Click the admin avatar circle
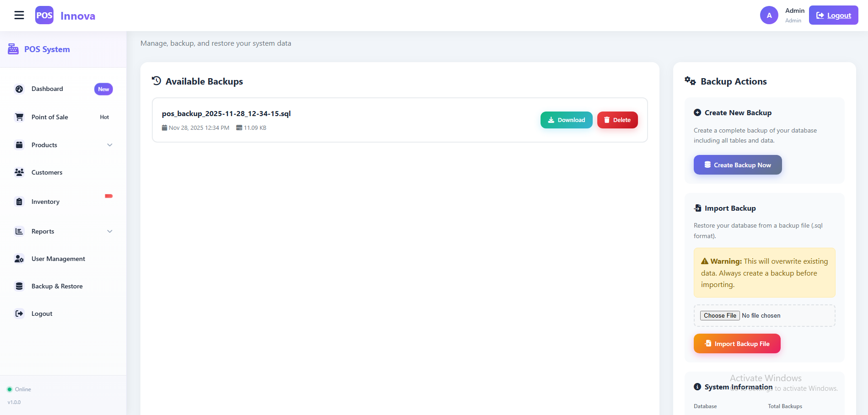The height and width of the screenshot is (415, 868). pos(769,16)
